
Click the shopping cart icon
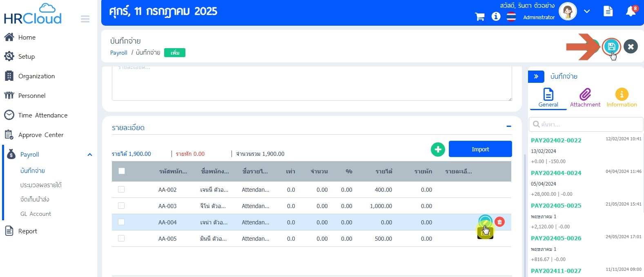pos(480,17)
